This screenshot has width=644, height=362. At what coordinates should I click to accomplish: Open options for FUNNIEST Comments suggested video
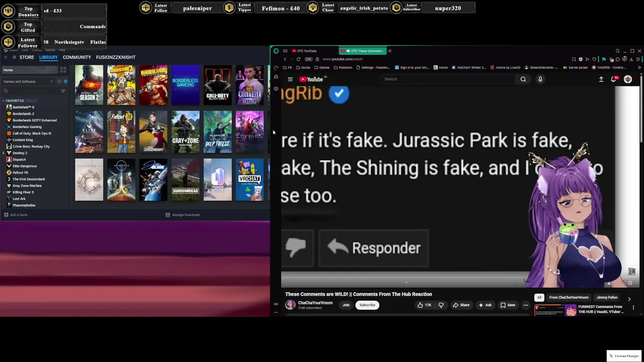[633, 307]
